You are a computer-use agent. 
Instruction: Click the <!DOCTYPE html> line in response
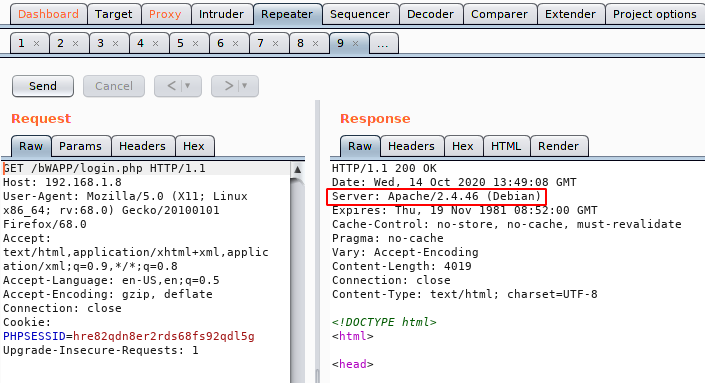pyautogui.click(x=384, y=322)
